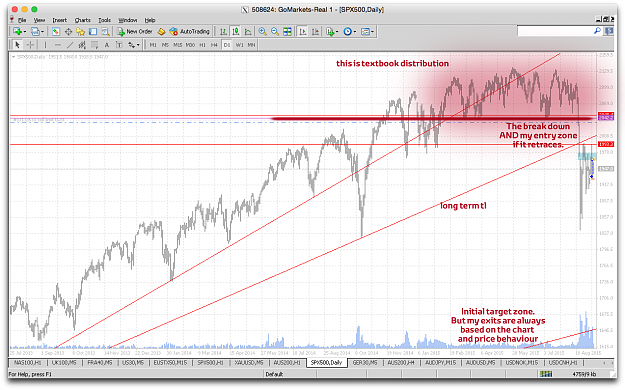Viewport: 625px width, 390px height.
Task: Switch to the GER30,M5 chart tab
Action: [x=365, y=362]
